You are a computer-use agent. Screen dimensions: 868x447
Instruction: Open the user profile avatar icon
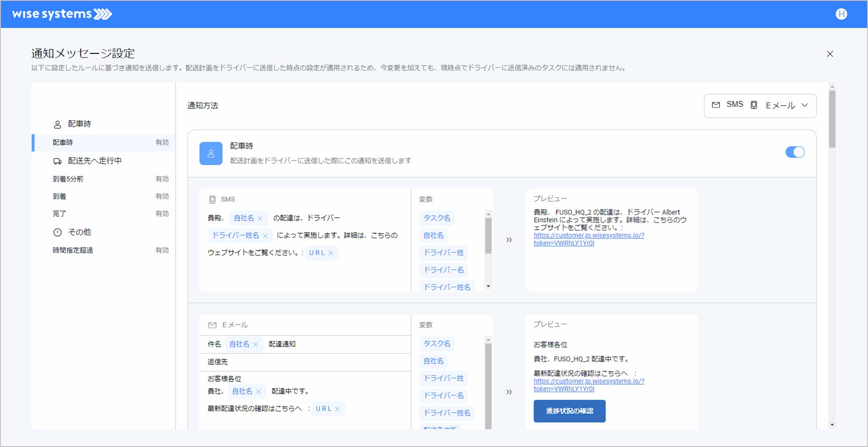click(x=841, y=14)
